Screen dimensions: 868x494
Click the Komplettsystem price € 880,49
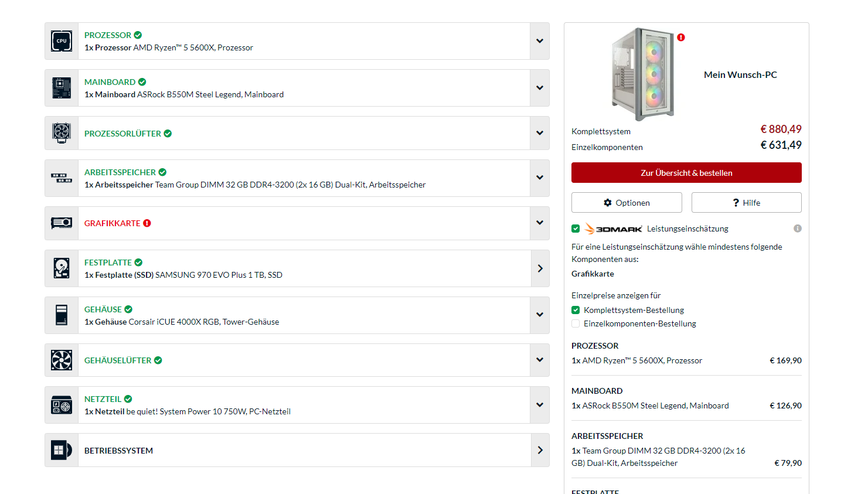[x=781, y=129]
